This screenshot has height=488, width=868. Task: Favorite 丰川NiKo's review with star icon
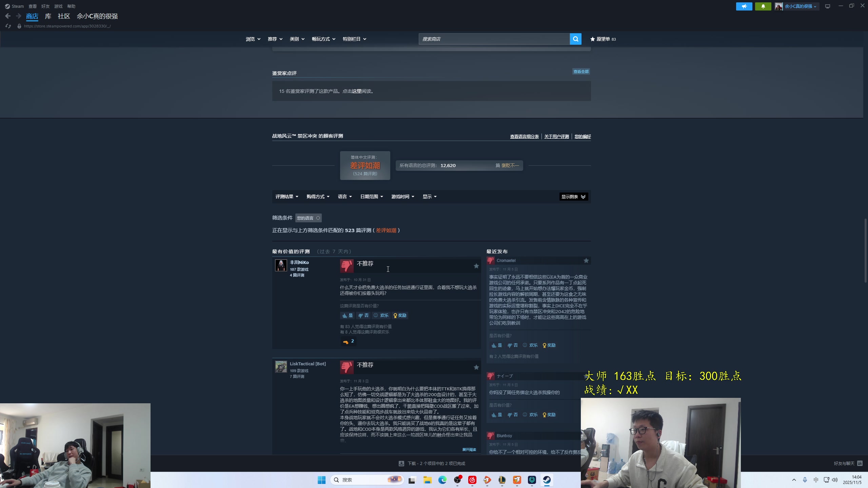476,266
